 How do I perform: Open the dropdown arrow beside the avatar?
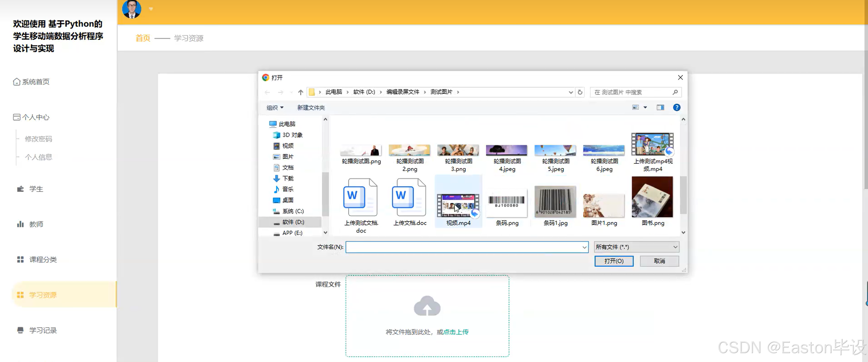(x=151, y=9)
